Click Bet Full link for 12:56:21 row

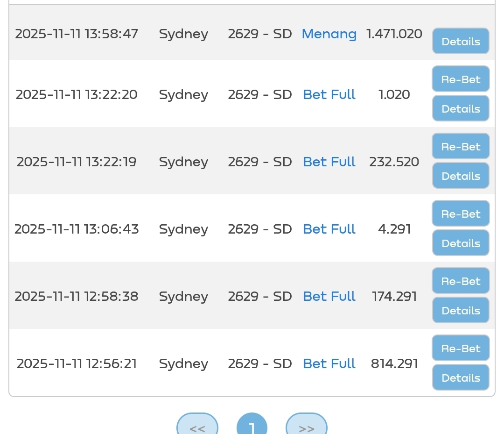coord(329,364)
